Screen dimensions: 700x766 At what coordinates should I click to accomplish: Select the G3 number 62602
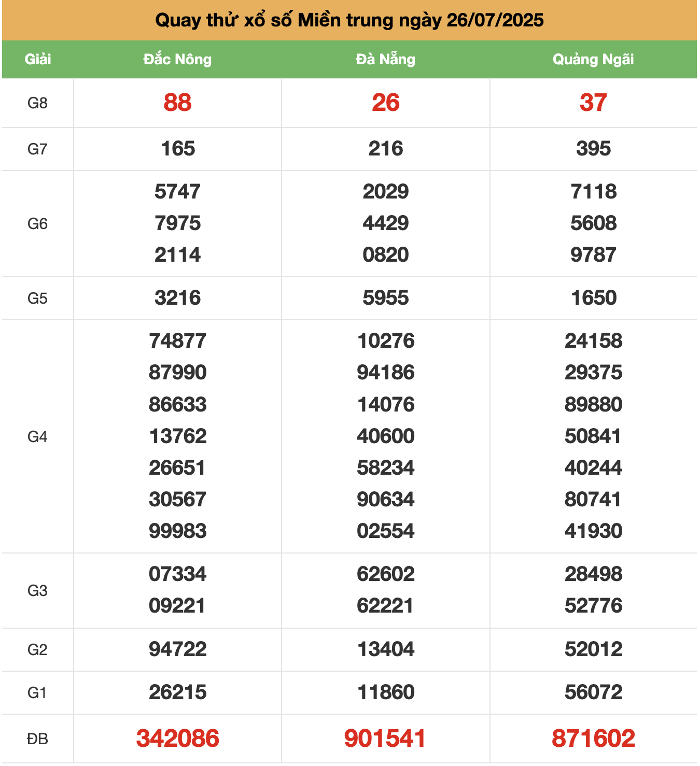pyautogui.click(x=385, y=574)
